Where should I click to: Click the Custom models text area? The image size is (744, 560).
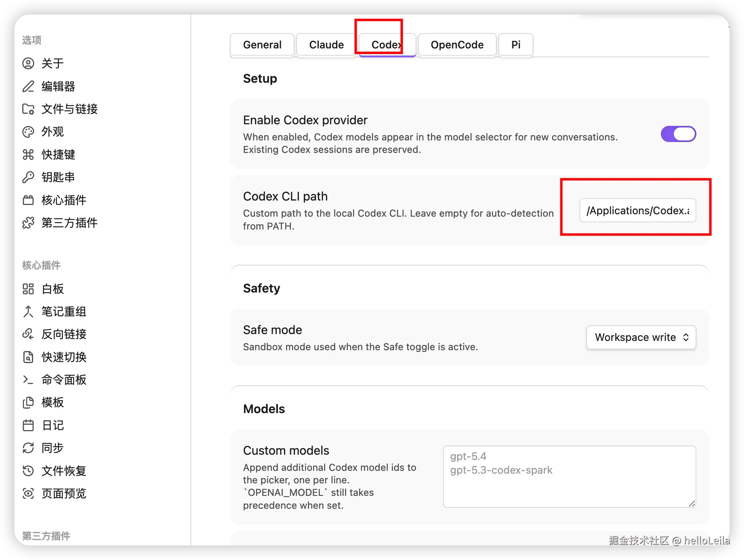tap(570, 476)
